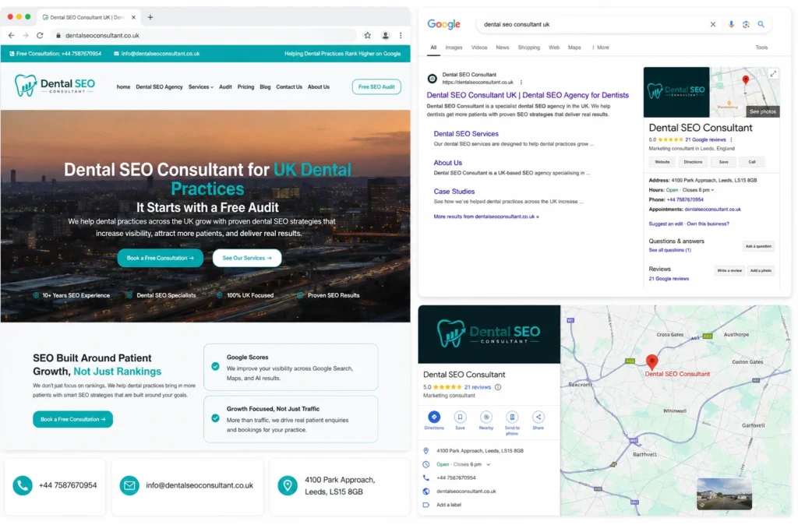
Task: Click the See Our Services button
Action: coord(247,258)
